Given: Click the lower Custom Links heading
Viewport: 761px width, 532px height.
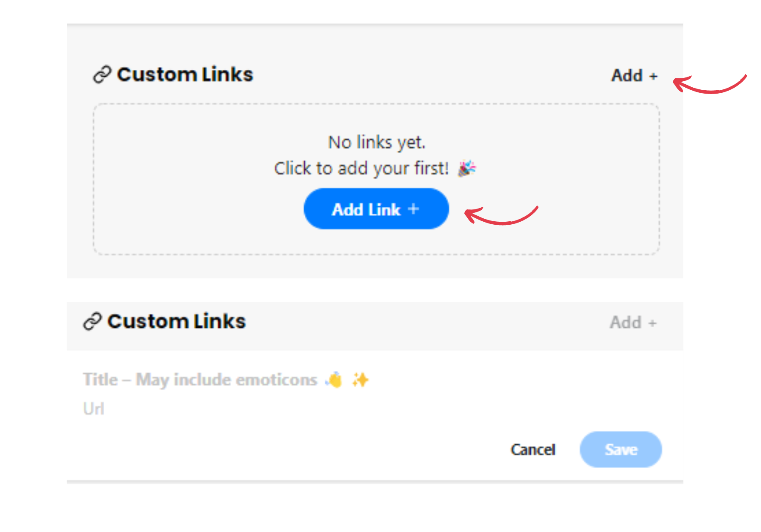Looking at the screenshot, I should pyautogui.click(x=177, y=321).
